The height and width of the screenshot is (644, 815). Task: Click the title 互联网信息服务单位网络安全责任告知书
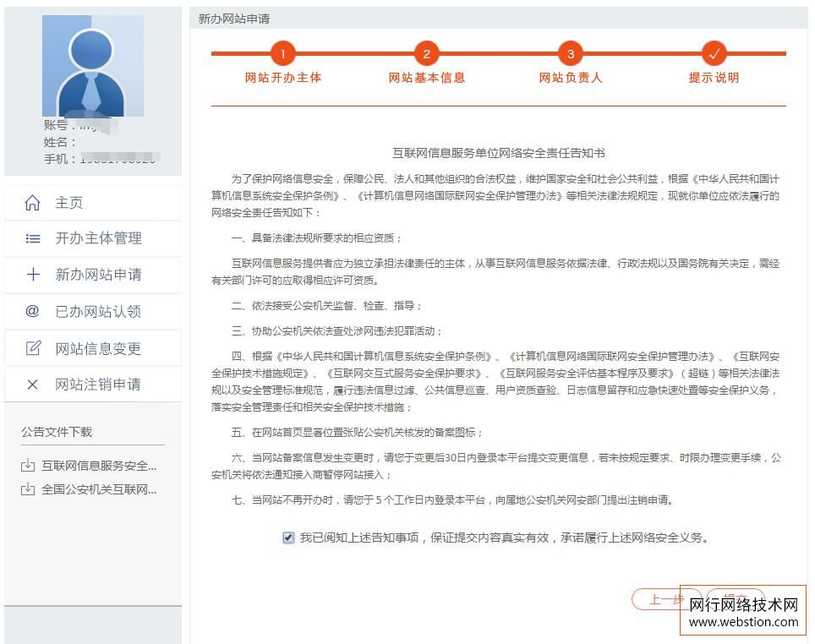[x=499, y=153]
